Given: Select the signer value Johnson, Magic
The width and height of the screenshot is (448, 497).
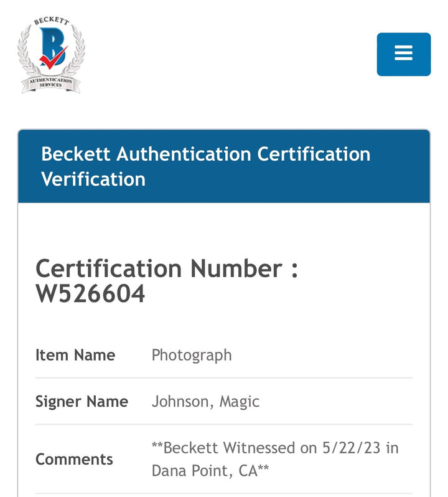Looking at the screenshot, I should click(205, 402).
